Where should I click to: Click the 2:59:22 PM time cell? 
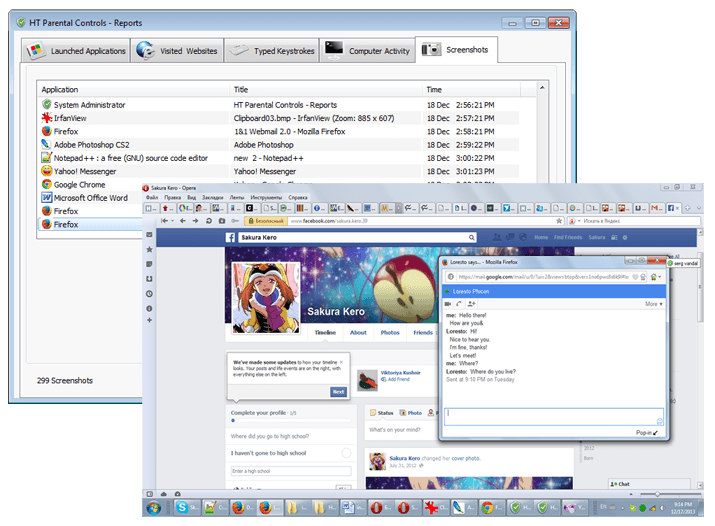point(475,144)
